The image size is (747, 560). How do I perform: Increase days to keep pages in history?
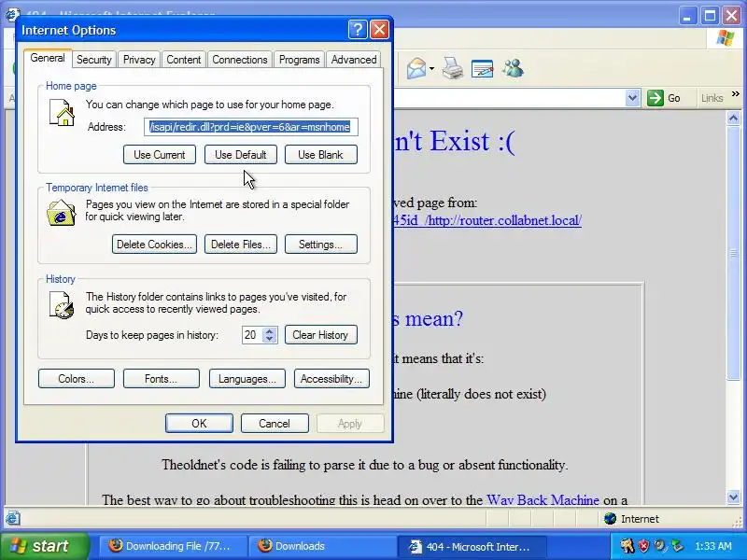(x=270, y=331)
